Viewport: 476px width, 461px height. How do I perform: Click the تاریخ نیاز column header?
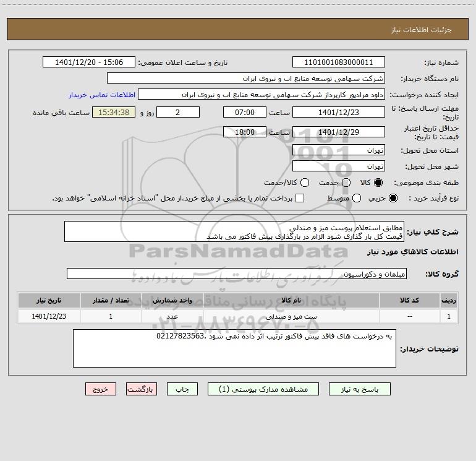(49, 300)
